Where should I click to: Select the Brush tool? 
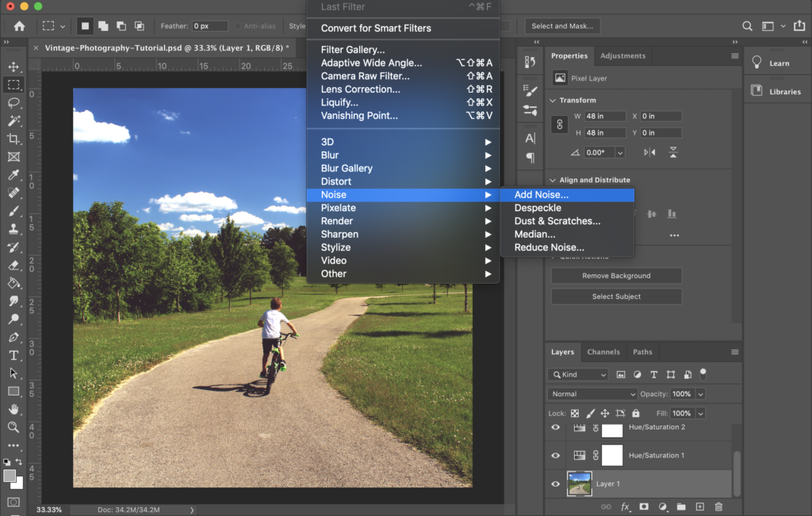(x=14, y=211)
